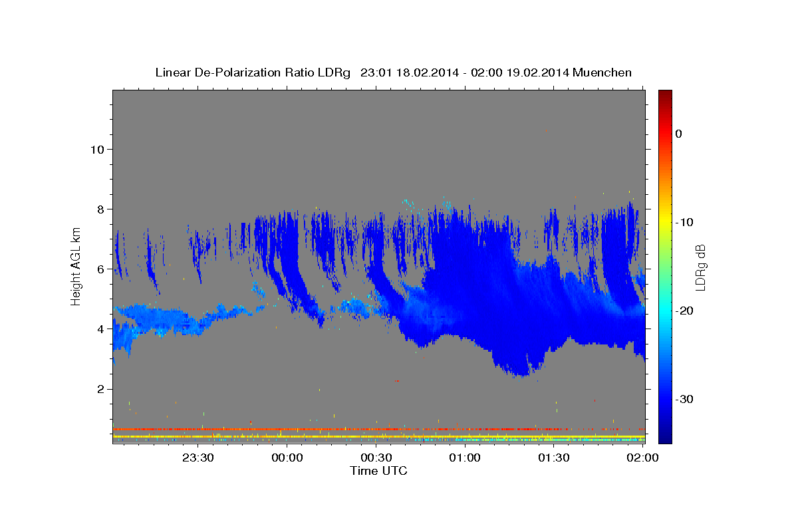The width and height of the screenshot is (798, 532).
Task: Click the "Height AGL km" axis label
Action: (76, 267)
